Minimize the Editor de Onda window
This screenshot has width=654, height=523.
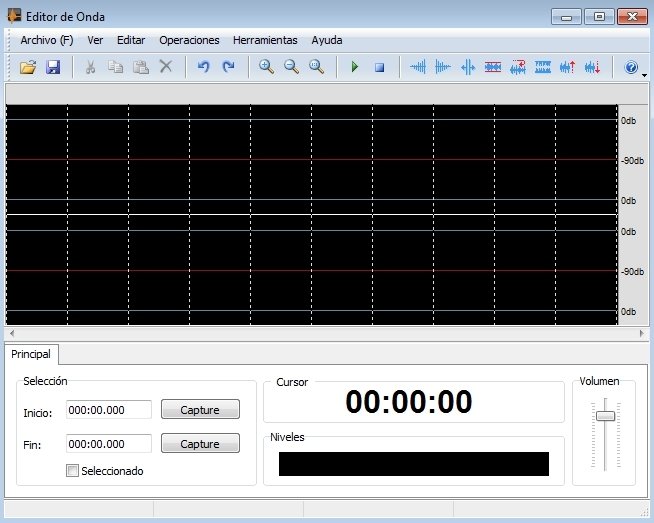(x=566, y=17)
